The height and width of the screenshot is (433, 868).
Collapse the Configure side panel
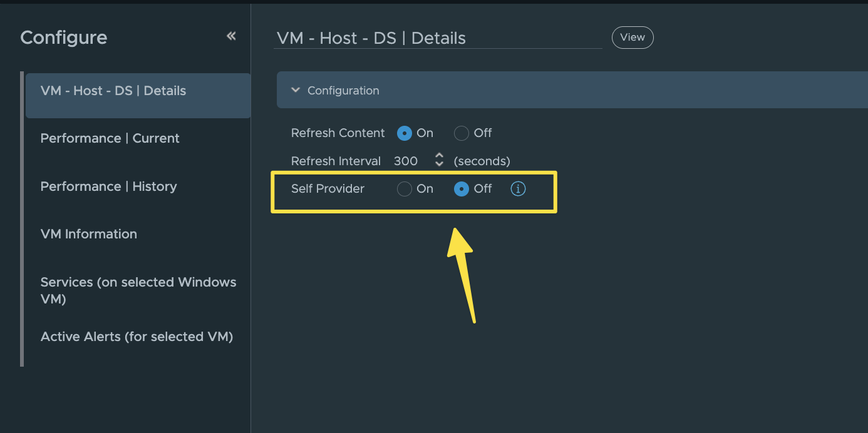click(x=231, y=36)
